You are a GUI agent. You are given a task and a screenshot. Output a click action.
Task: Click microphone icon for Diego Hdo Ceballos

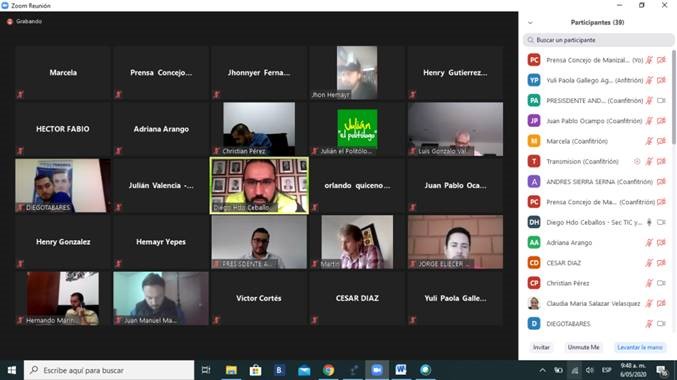point(649,222)
